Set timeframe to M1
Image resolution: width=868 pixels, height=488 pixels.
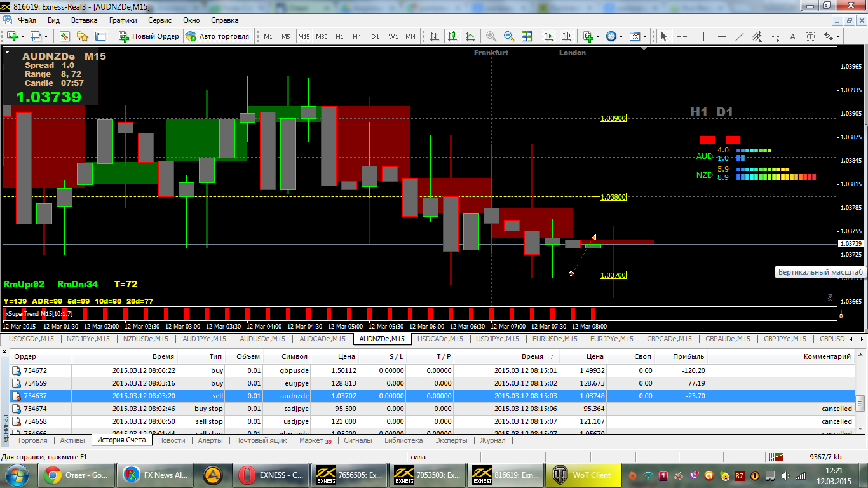[x=268, y=36]
